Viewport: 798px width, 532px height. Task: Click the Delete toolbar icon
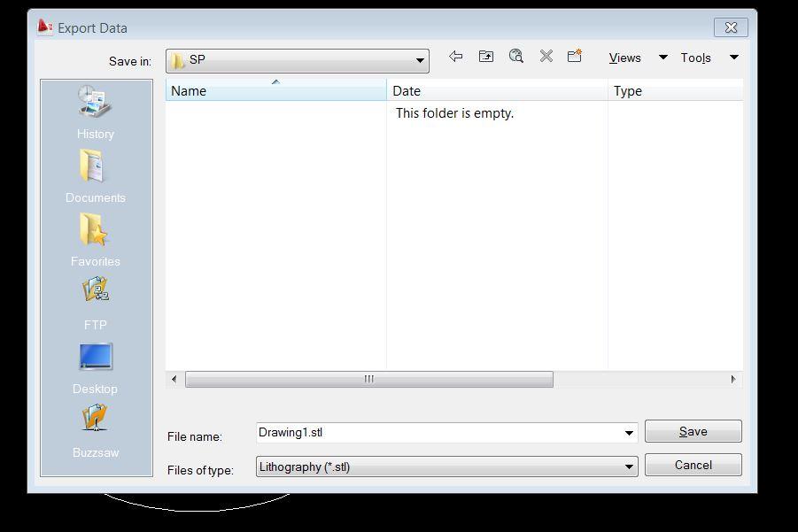pyautogui.click(x=546, y=57)
